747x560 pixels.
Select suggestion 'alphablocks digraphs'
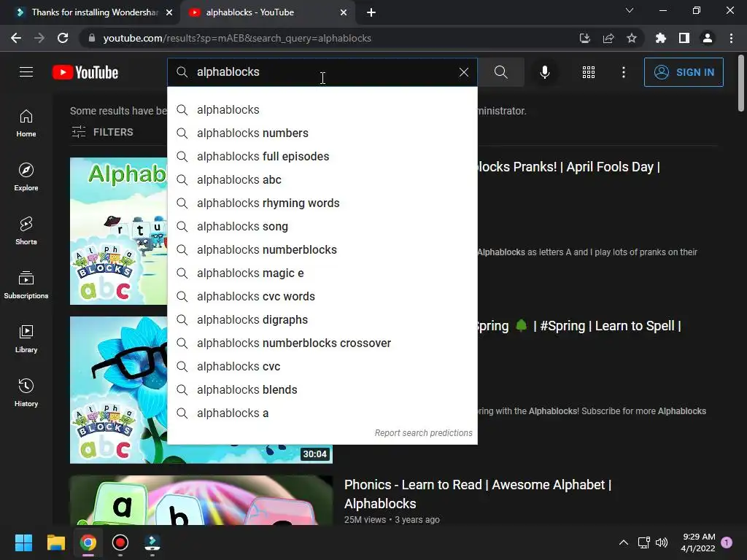[322, 319]
